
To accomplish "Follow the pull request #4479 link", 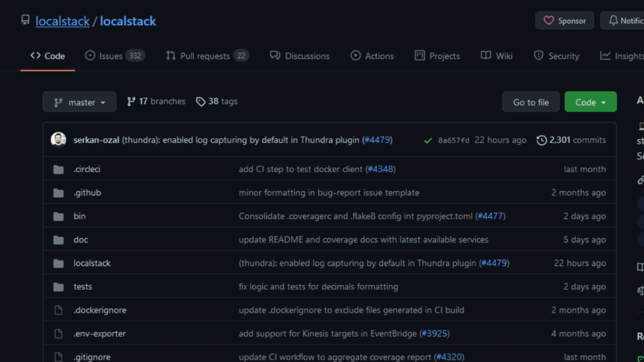I will point(378,140).
